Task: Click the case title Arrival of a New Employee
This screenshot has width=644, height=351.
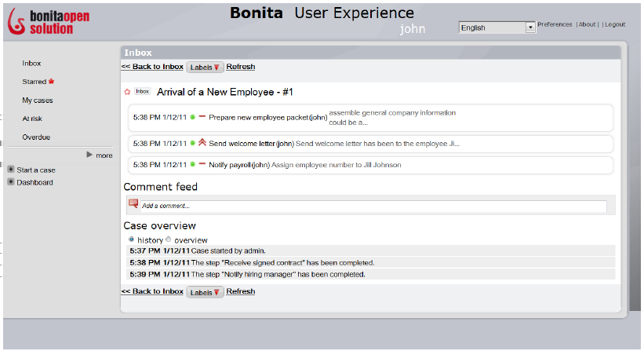Action: point(224,92)
